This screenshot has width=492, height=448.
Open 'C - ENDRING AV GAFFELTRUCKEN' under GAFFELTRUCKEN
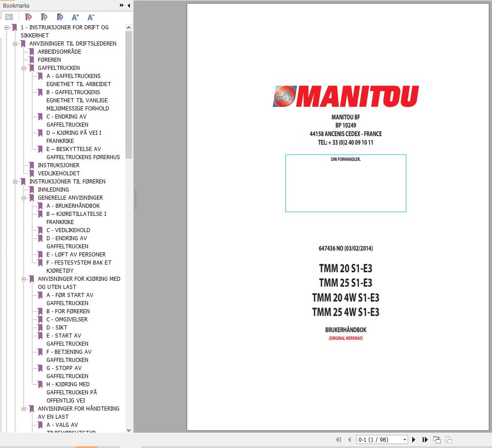(67, 121)
